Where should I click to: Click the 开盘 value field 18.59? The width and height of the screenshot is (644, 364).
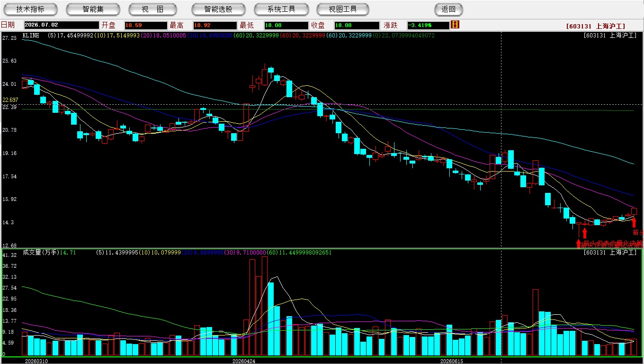coord(146,25)
